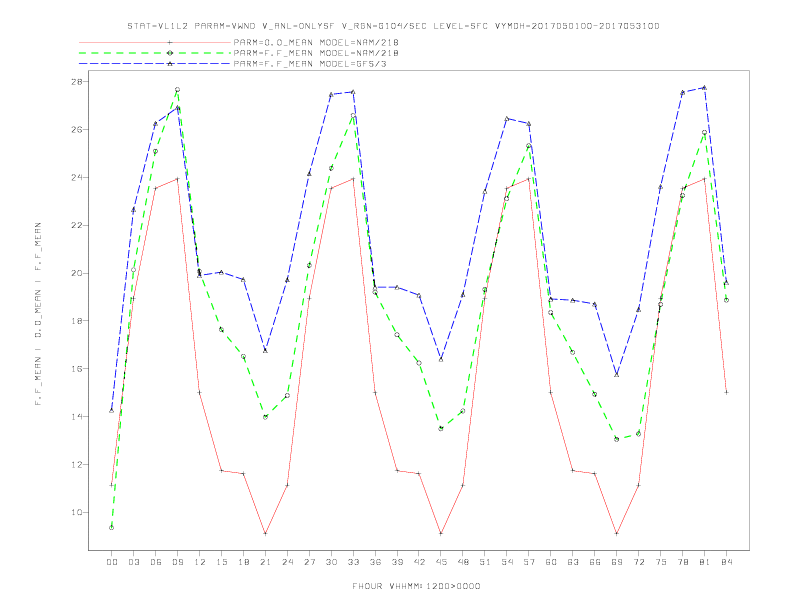This screenshot has width=792, height=612.
Task: Click the circle marker in the green legend line
Action: pos(170,53)
